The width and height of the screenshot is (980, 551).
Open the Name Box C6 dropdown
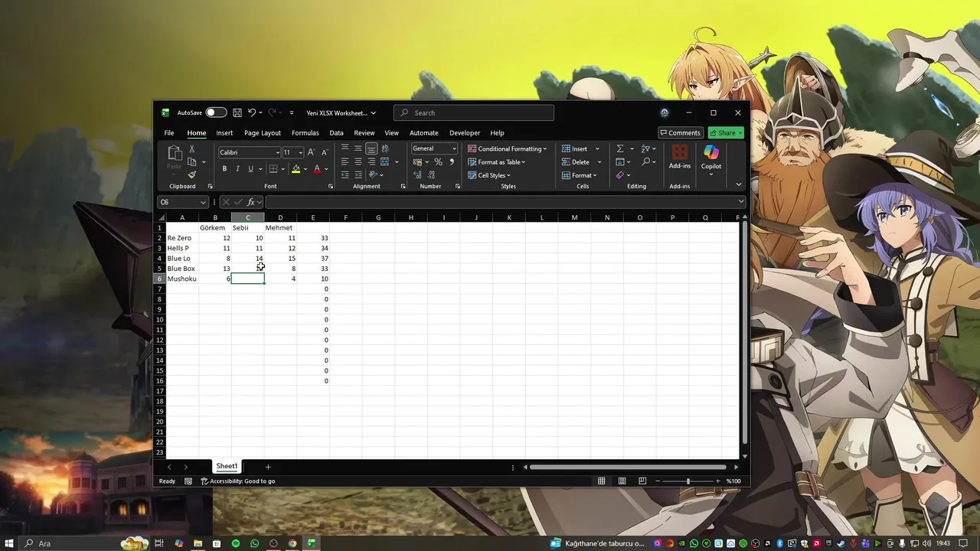[203, 202]
